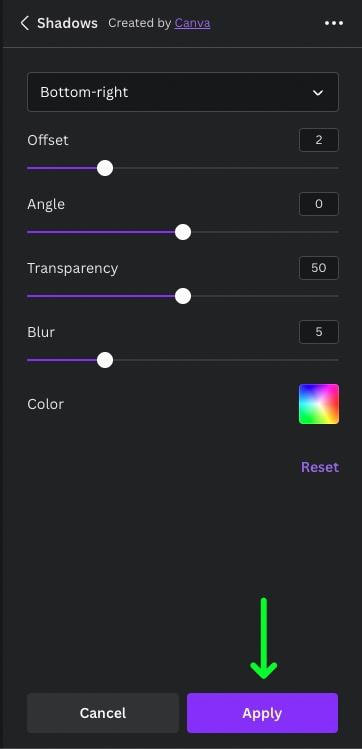This screenshot has height=749, width=362.
Task: Click the Shadows panel title
Action: point(67,23)
